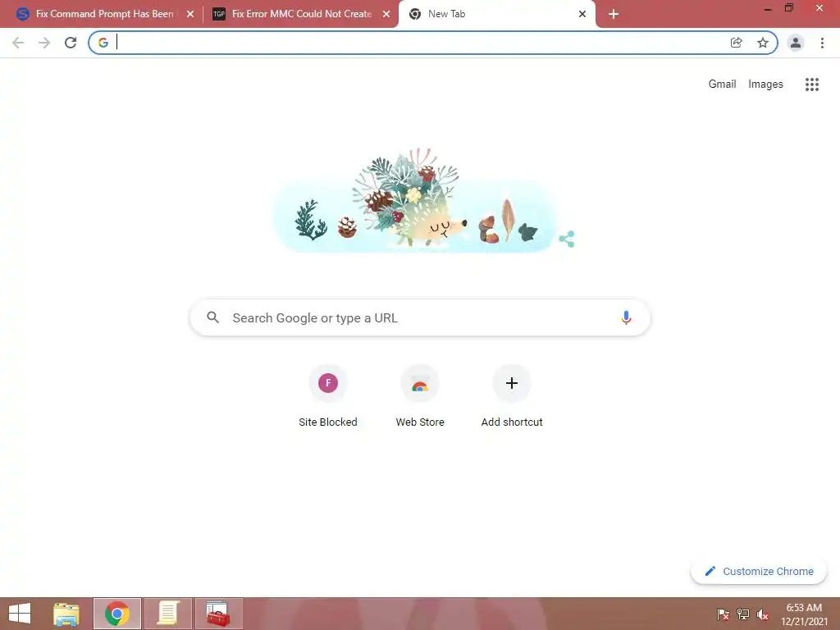Open the Gmail link
This screenshot has height=630, width=840.
[722, 84]
